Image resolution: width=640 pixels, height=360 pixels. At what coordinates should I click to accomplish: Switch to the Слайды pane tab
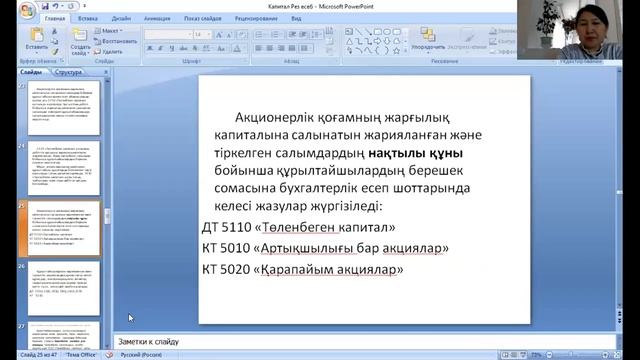[31, 72]
